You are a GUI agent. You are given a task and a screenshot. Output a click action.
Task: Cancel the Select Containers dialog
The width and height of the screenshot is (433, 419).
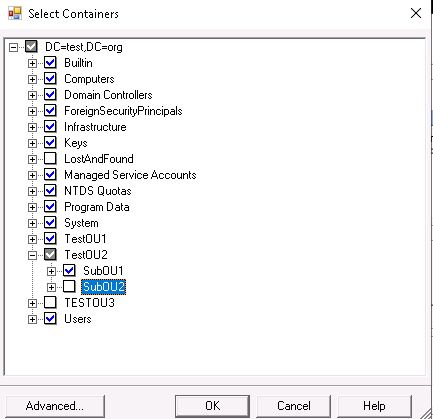pos(294,406)
